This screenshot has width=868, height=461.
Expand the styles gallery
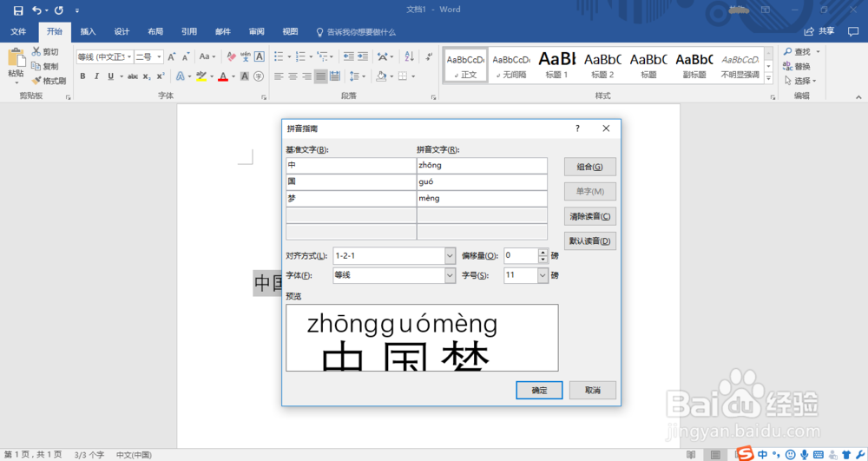click(768, 79)
